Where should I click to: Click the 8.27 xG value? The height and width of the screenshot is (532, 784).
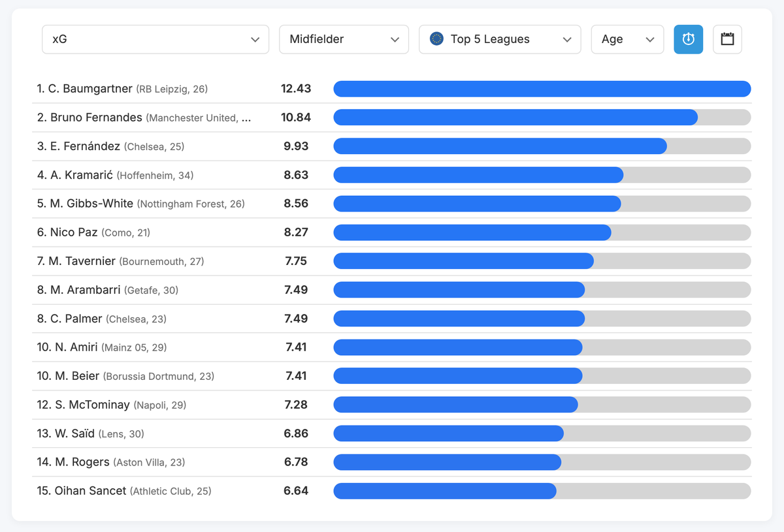coord(296,232)
